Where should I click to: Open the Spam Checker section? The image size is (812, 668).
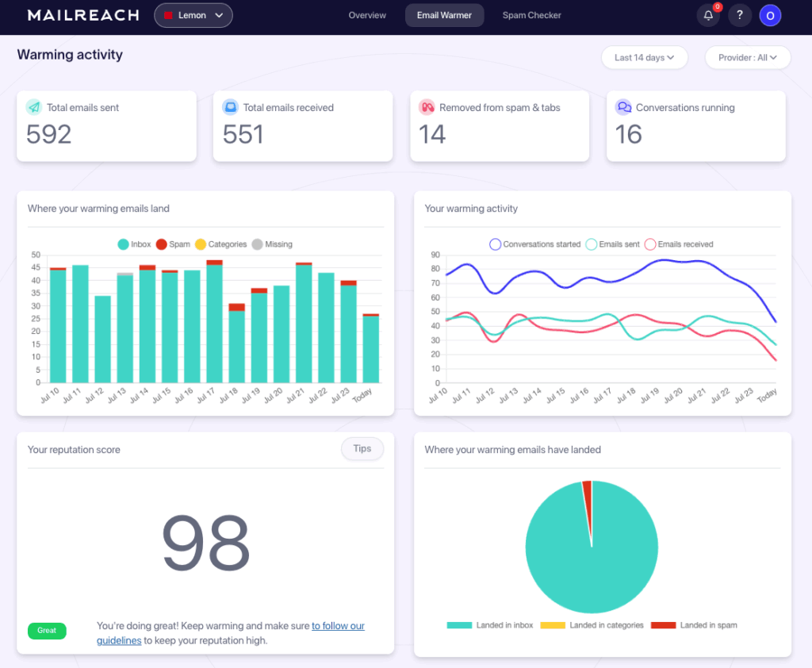pos(531,14)
